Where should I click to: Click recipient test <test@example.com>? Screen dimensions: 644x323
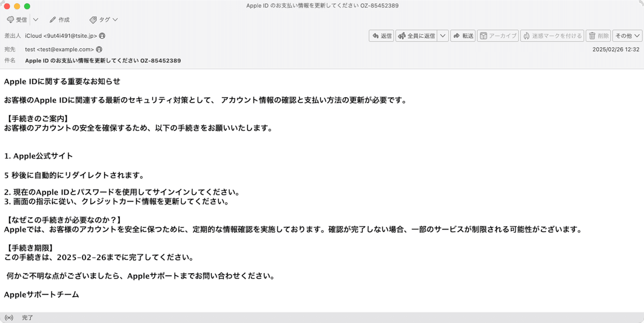(60, 49)
